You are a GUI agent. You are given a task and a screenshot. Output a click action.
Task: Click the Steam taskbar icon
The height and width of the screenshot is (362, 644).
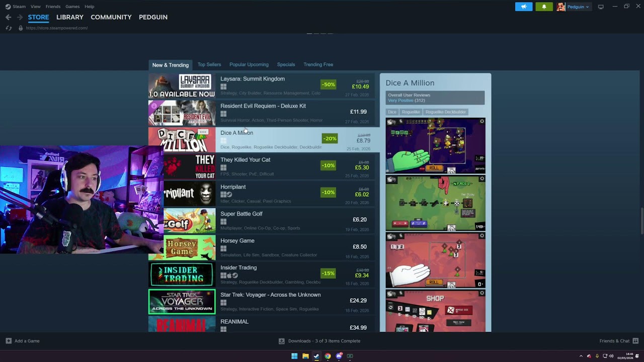[316, 356]
